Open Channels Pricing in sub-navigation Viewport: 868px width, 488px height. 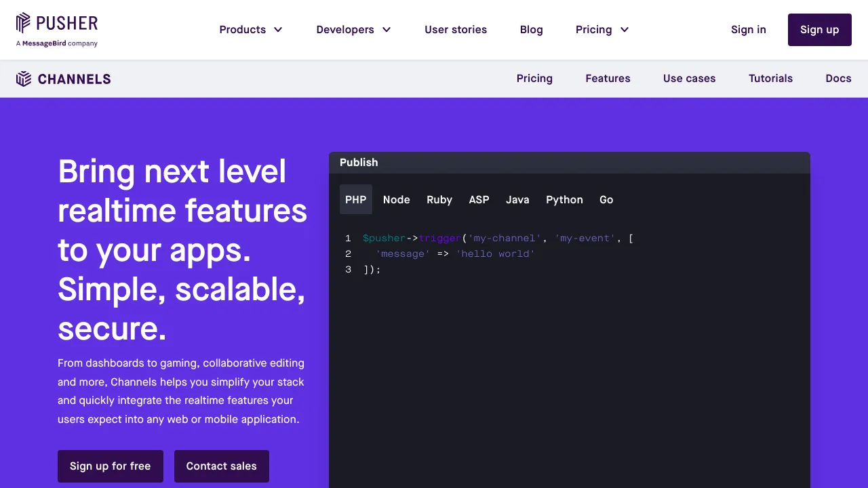[x=534, y=79]
